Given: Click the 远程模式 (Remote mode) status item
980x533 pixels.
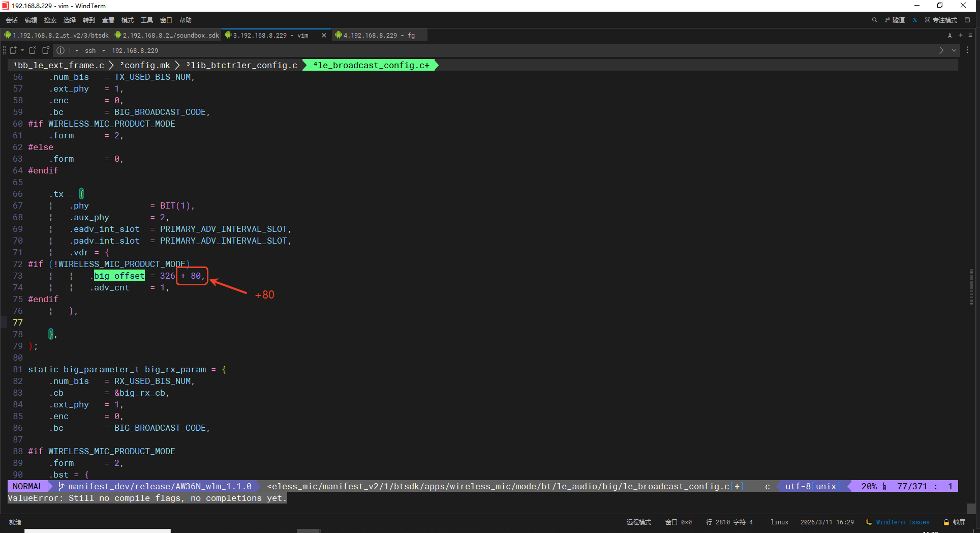Looking at the screenshot, I should (639, 522).
